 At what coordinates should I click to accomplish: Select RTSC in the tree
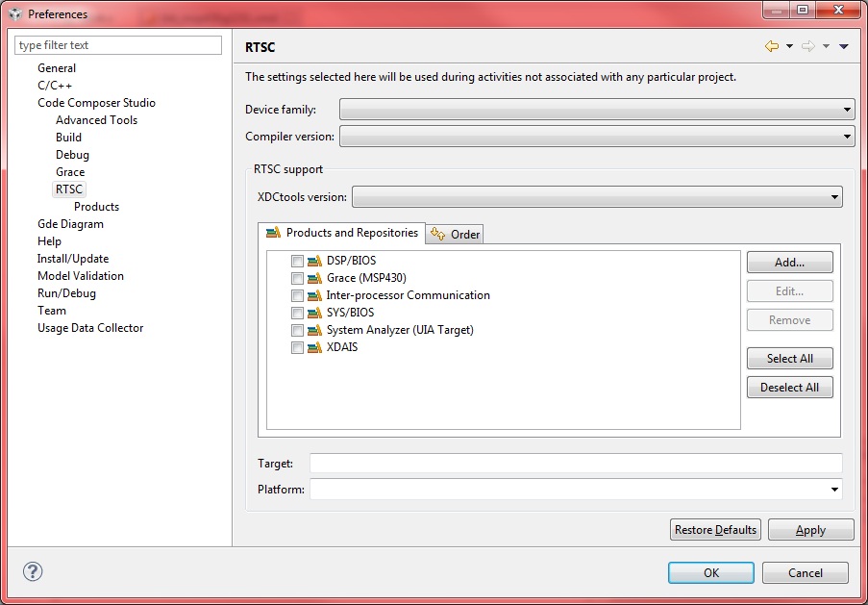point(69,189)
